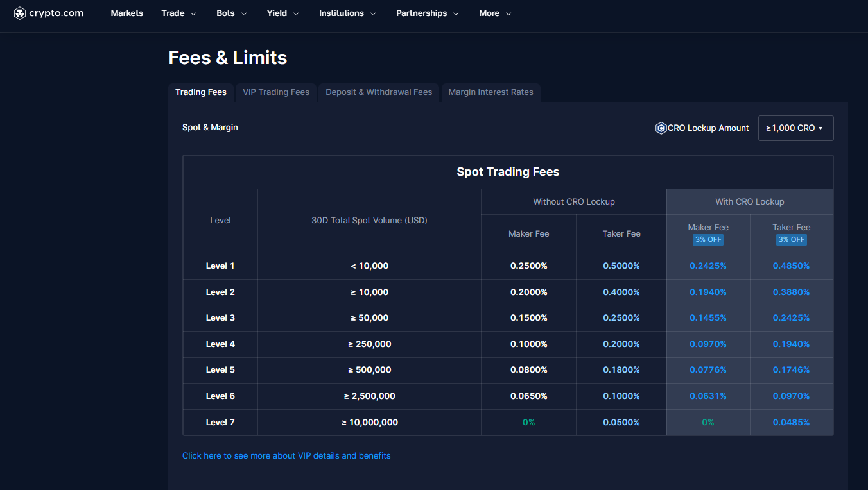Click the Fees & Limits heading

point(228,58)
